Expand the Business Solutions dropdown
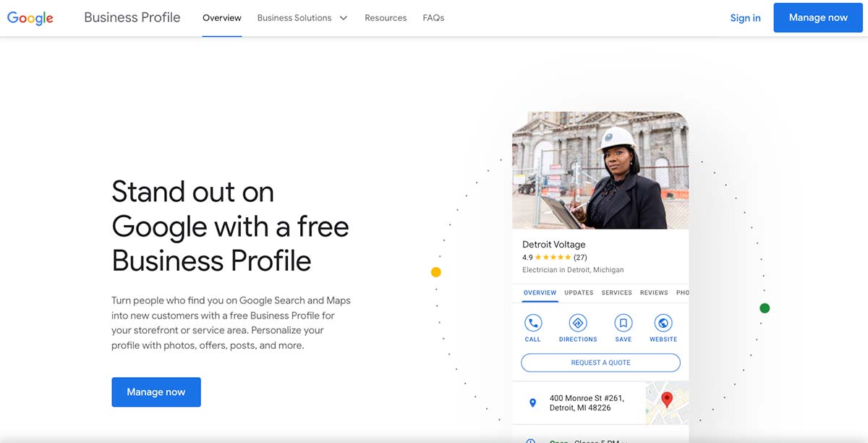 coord(302,17)
